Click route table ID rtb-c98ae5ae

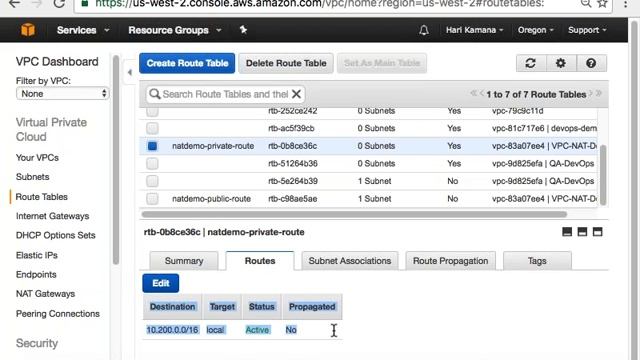(293, 199)
